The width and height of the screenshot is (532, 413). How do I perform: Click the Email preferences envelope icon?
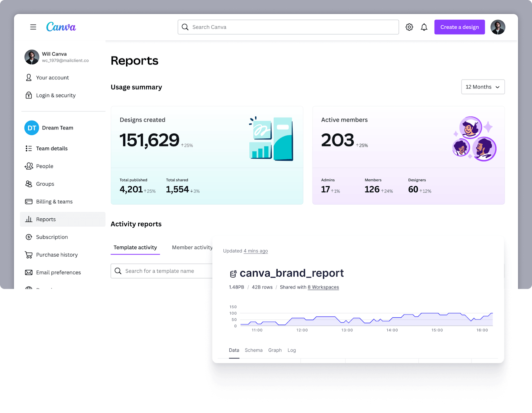29,273
